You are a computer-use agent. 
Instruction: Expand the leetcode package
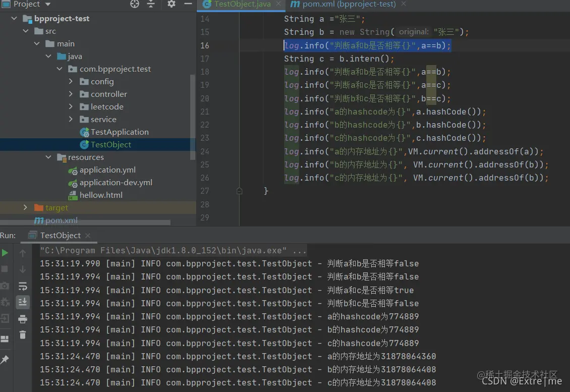click(71, 106)
